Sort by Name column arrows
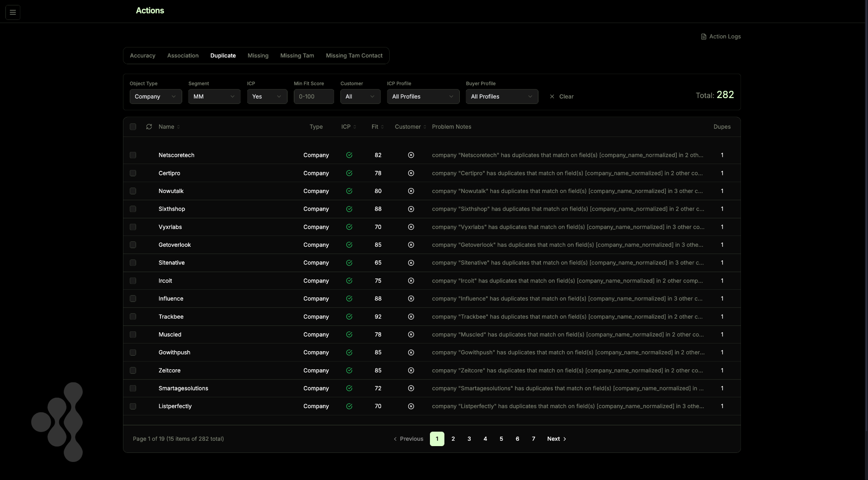 point(179,127)
